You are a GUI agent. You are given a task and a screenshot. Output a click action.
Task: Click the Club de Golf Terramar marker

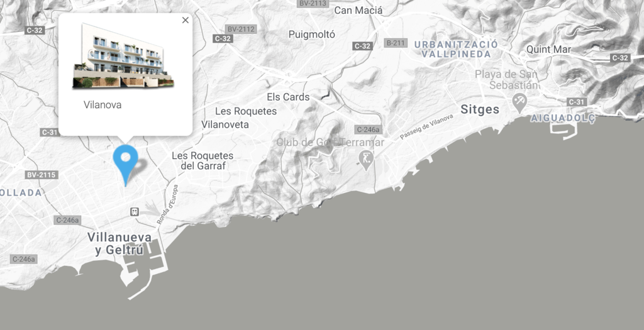click(365, 160)
